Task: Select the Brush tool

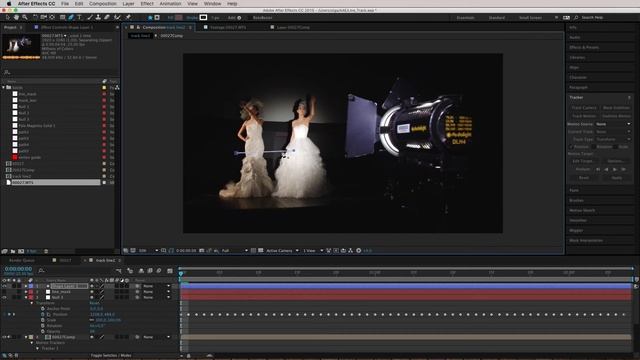Action: 90,18
